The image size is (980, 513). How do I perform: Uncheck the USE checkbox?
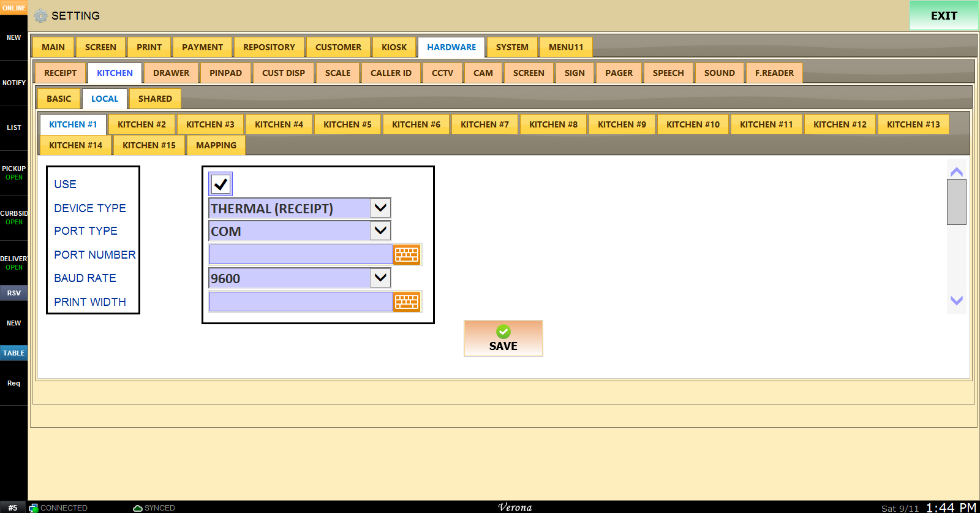(221, 184)
